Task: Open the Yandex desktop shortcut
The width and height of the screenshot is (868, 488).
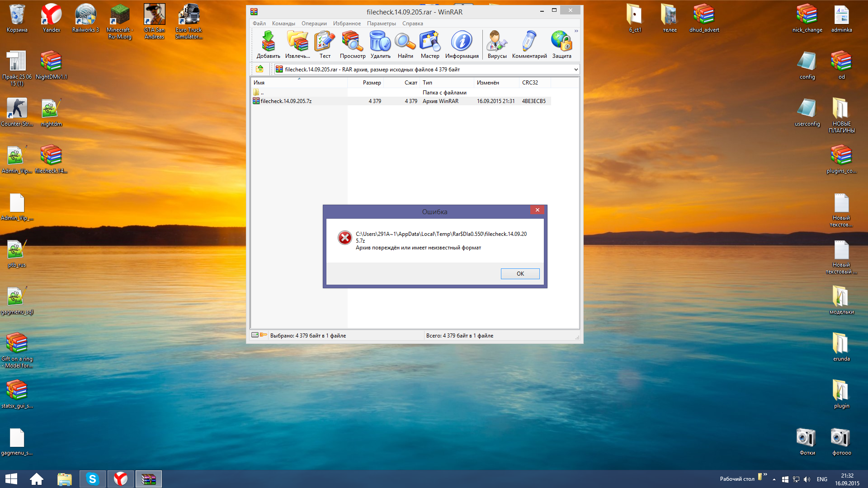Action: 52,19
